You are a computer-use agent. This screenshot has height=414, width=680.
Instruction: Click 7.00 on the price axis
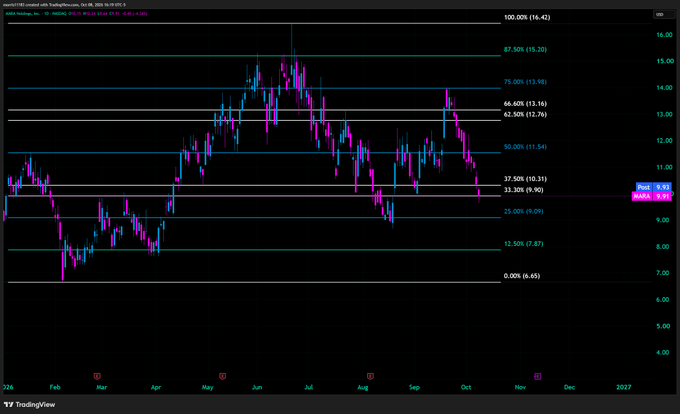tap(663, 273)
